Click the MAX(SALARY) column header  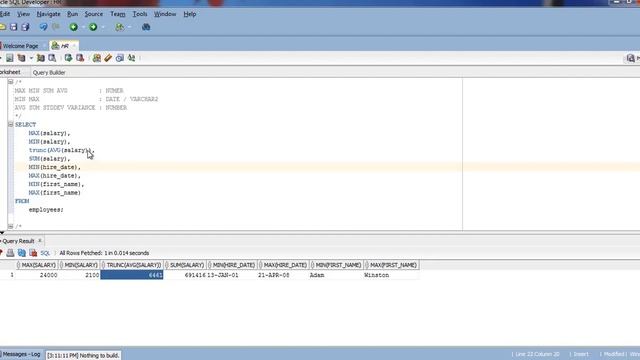click(x=37, y=265)
